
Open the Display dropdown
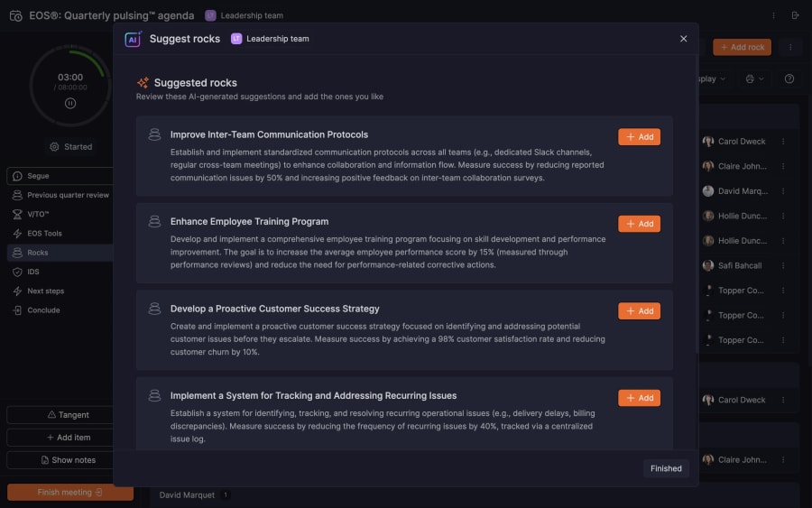(x=712, y=79)
